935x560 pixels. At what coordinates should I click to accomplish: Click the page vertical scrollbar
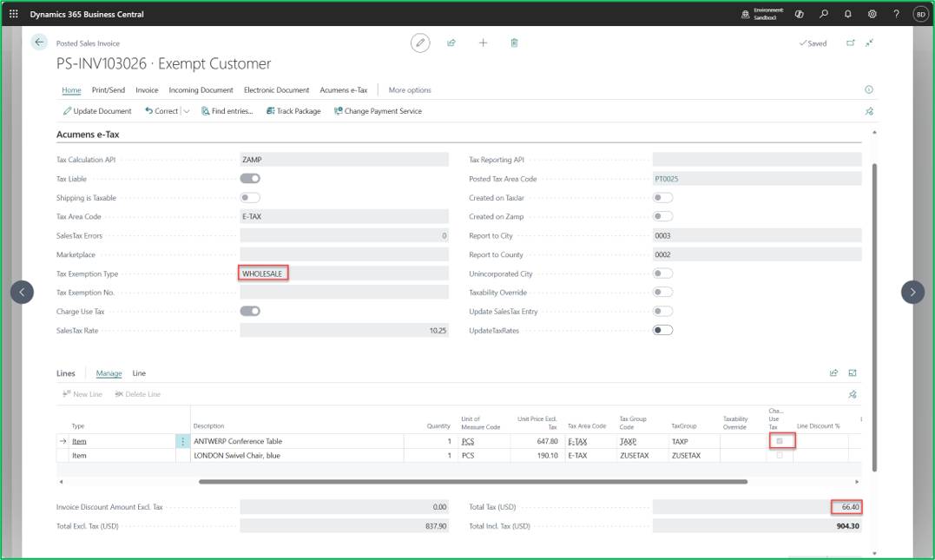click(x=874, y=317)
